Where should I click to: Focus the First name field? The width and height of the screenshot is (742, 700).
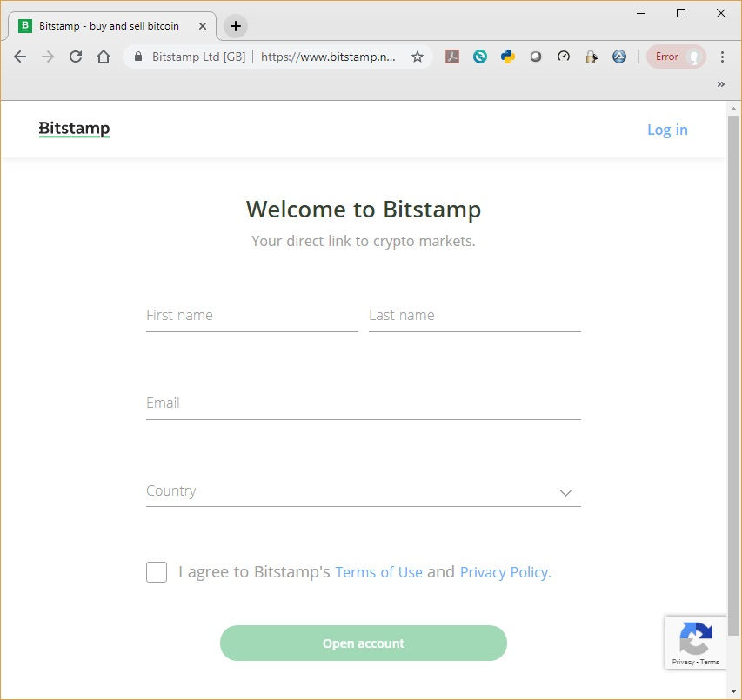point(251,316)
